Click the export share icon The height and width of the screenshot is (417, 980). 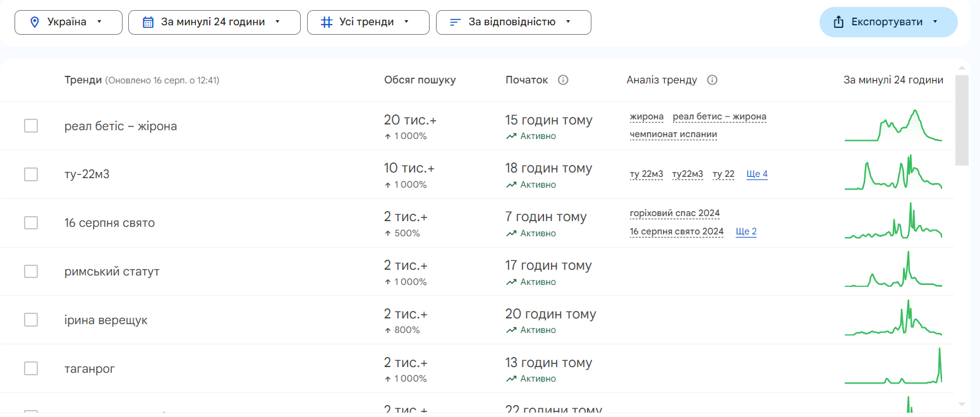pos(839,22)
